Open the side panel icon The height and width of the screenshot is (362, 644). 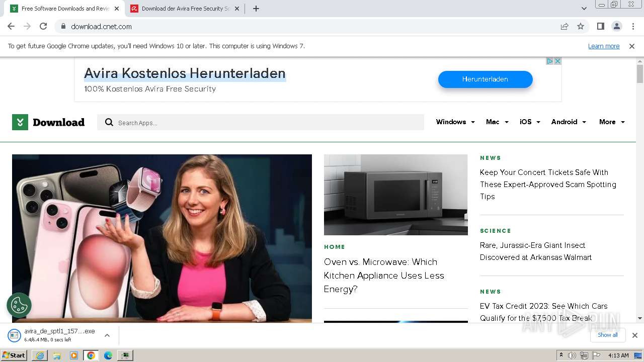[600, 26]
